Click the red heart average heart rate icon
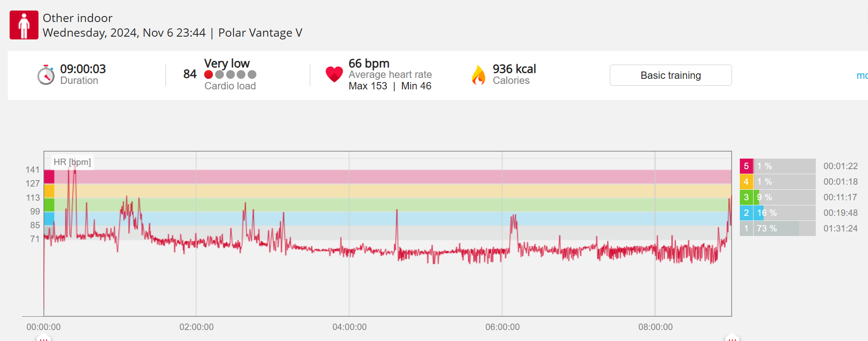This screenshot has width=868, height=341. coord(334,74)
